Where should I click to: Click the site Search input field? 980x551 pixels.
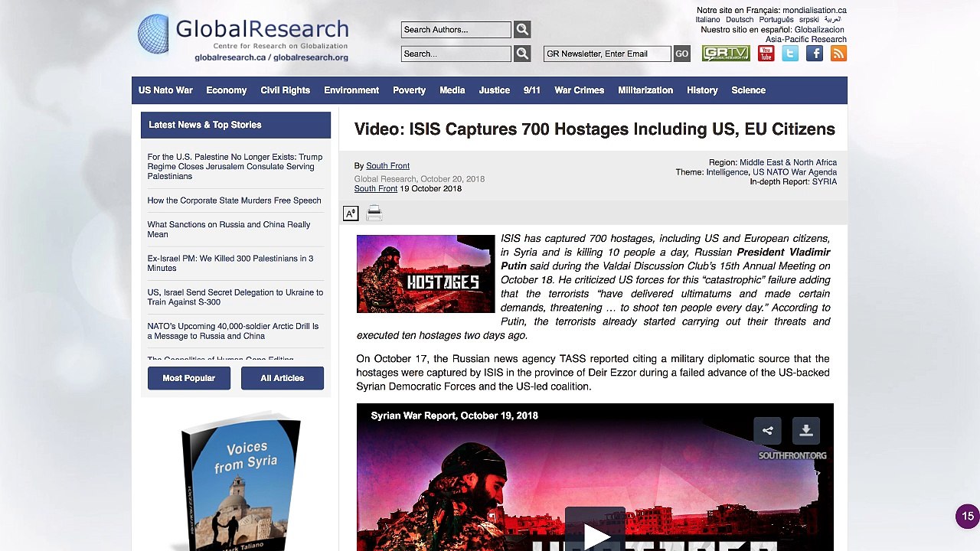(456, 54)
